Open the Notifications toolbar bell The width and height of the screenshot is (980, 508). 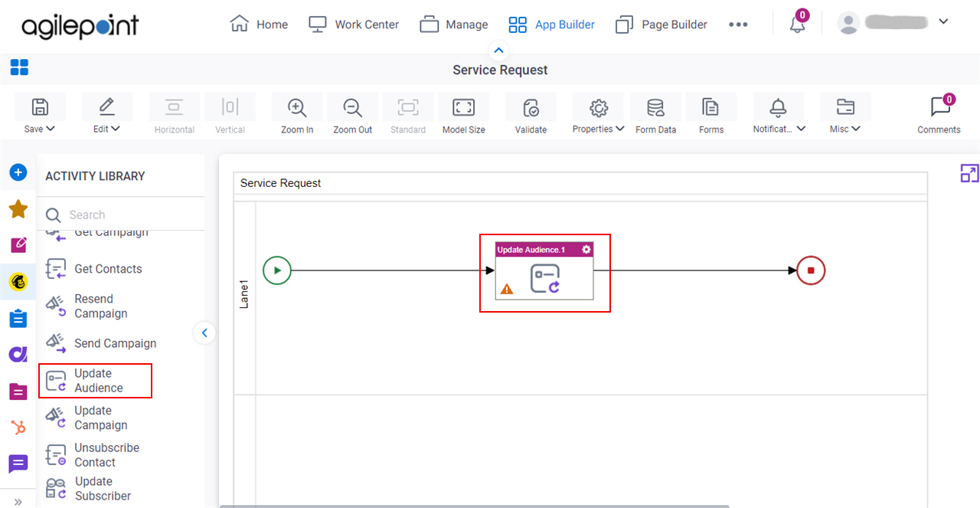tap(778, 107)
